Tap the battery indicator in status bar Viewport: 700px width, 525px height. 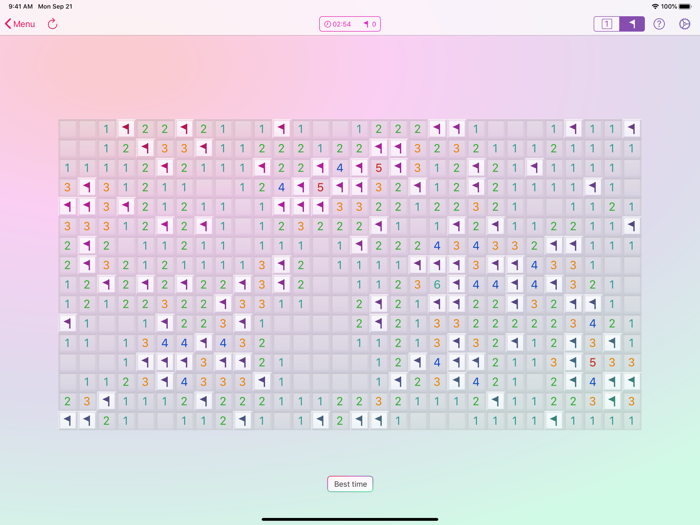click(x=685, y=6)
